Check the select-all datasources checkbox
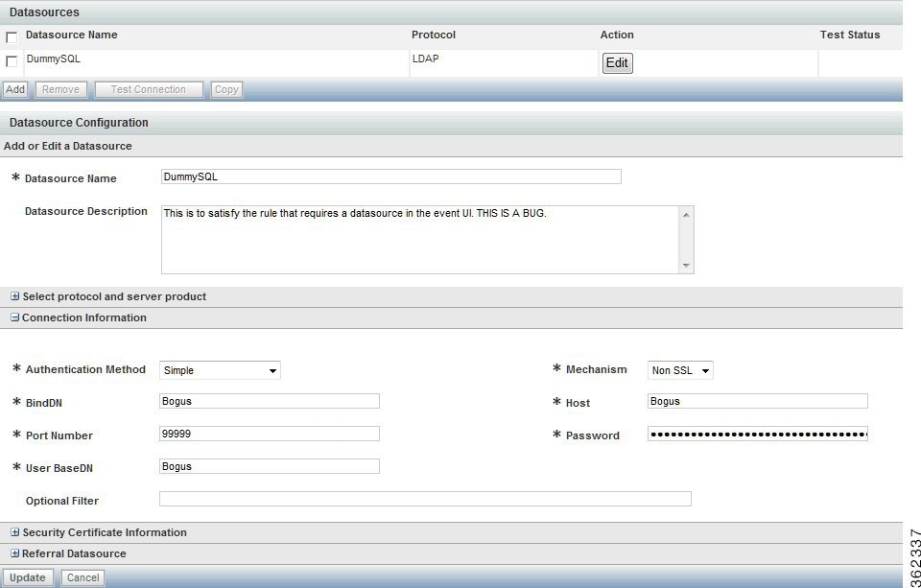The image size is (921, 588). tap(12, 36)
